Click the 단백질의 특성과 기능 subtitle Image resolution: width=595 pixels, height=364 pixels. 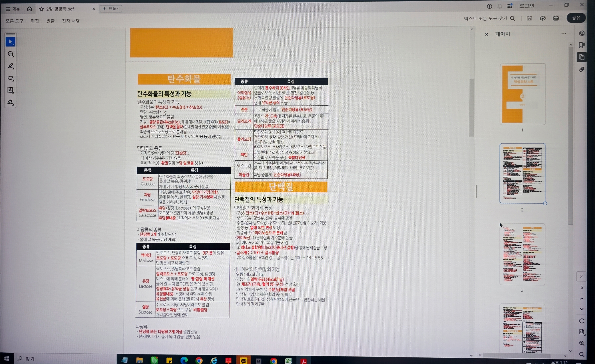(x=259, y=199)
